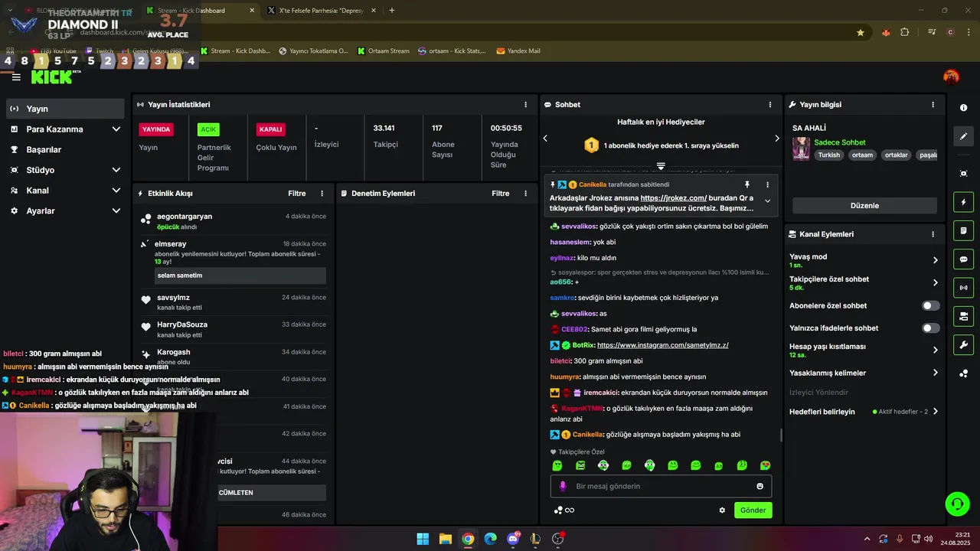980x551 pixels.
Task: Click the green Gönder button
Action: (x=753, y=510)
